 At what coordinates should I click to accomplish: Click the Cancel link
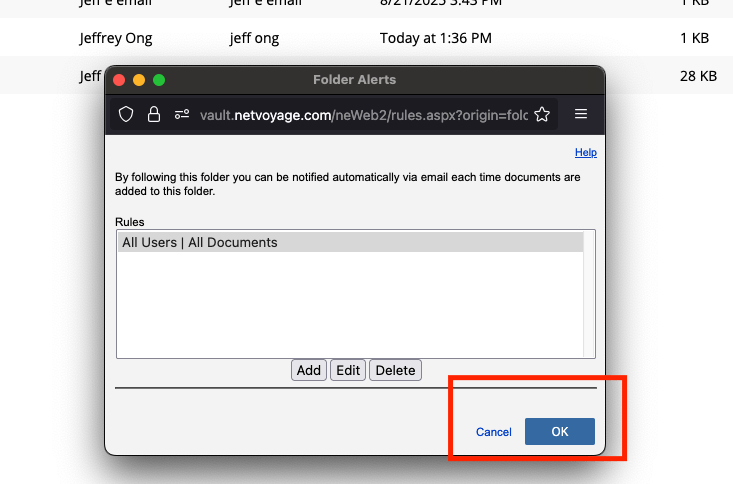(494, 432)
